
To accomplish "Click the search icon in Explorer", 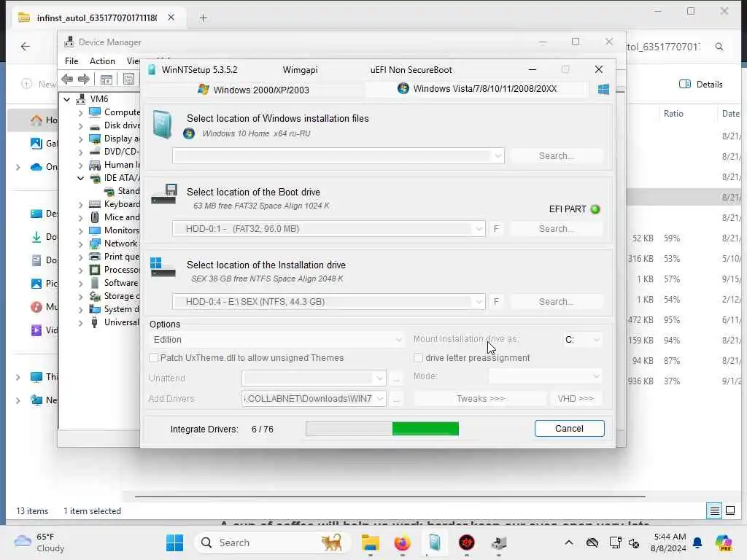I will tap(719, 47).
